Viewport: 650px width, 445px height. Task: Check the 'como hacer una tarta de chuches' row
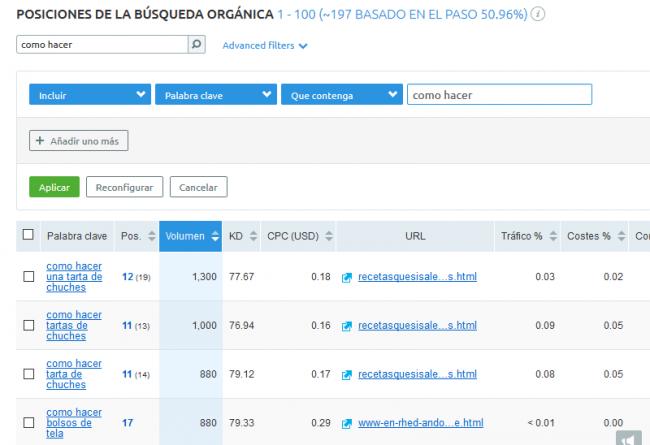point(29,276)
